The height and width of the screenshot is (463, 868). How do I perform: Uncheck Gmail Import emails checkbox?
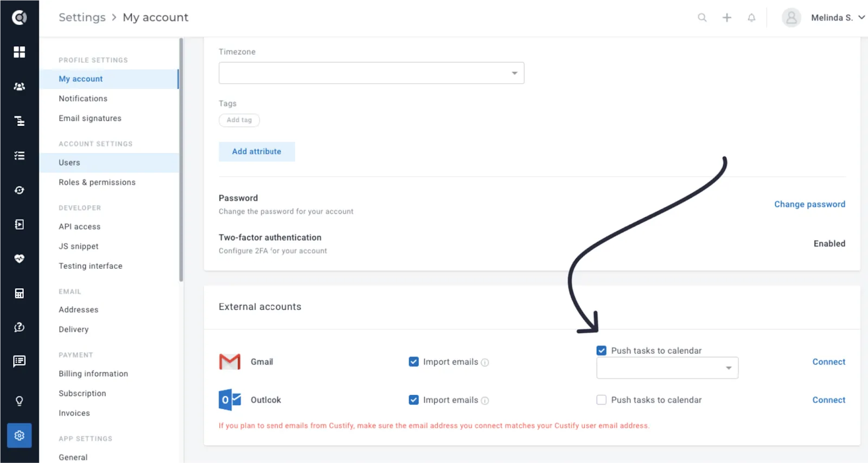point(413,361)
